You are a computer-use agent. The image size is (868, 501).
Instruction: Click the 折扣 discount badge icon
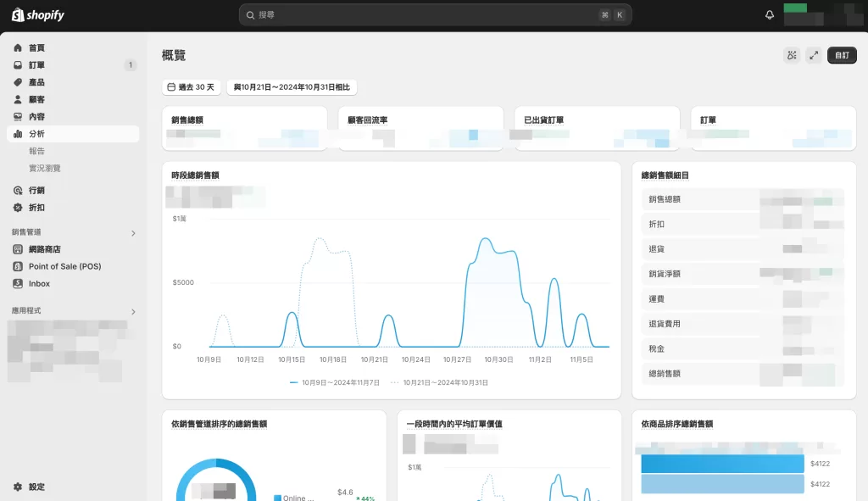click(x=18, y=207)
